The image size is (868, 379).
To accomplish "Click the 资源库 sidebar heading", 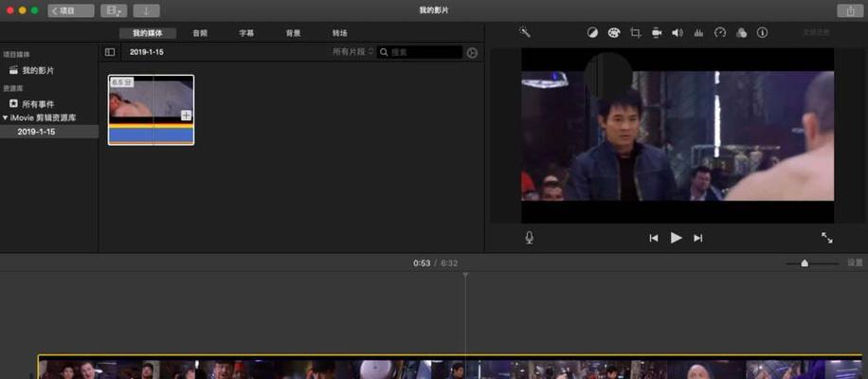I will 13,88.
